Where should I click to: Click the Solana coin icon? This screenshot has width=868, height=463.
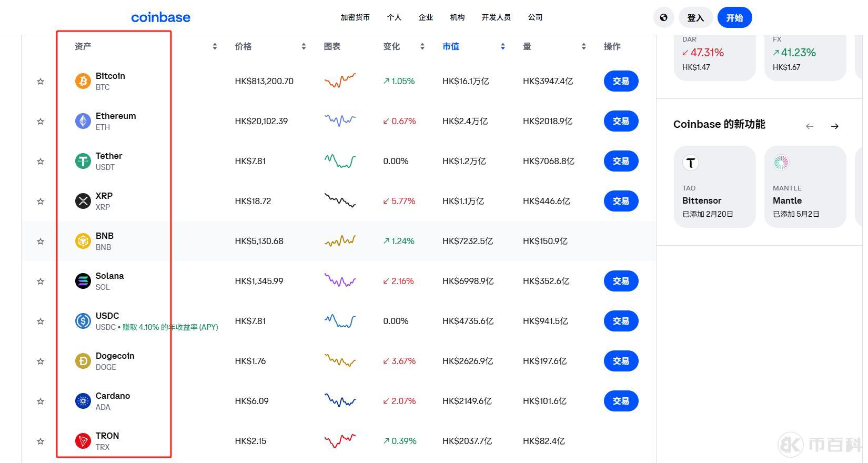click(x=83, y=281)
